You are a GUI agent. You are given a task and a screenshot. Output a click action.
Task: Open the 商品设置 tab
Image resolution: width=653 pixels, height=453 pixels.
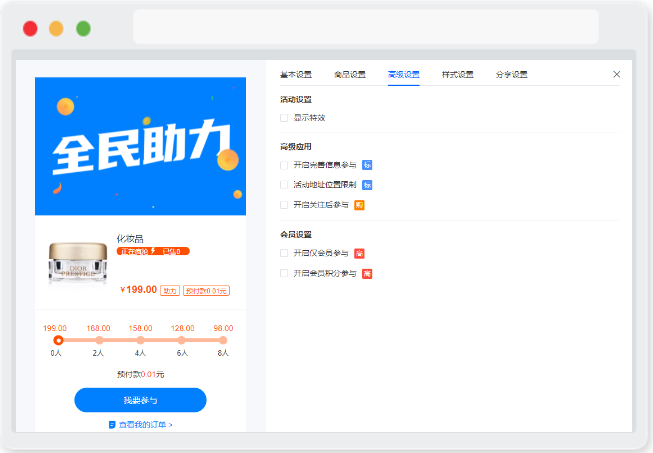point(350,75)
